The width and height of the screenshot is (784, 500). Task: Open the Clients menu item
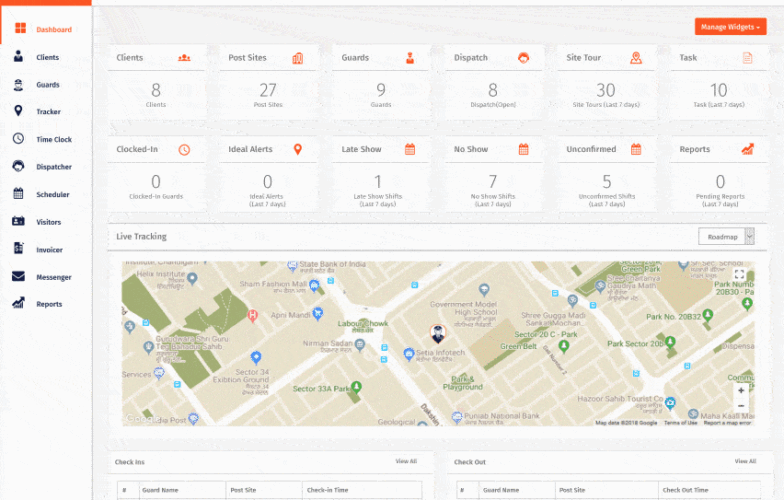(x=48, y=58)
